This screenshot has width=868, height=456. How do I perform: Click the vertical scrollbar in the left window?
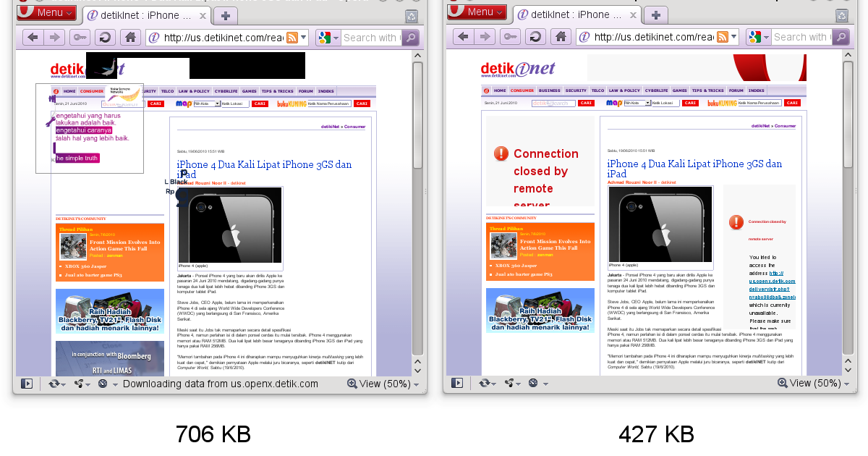[417, 114]
